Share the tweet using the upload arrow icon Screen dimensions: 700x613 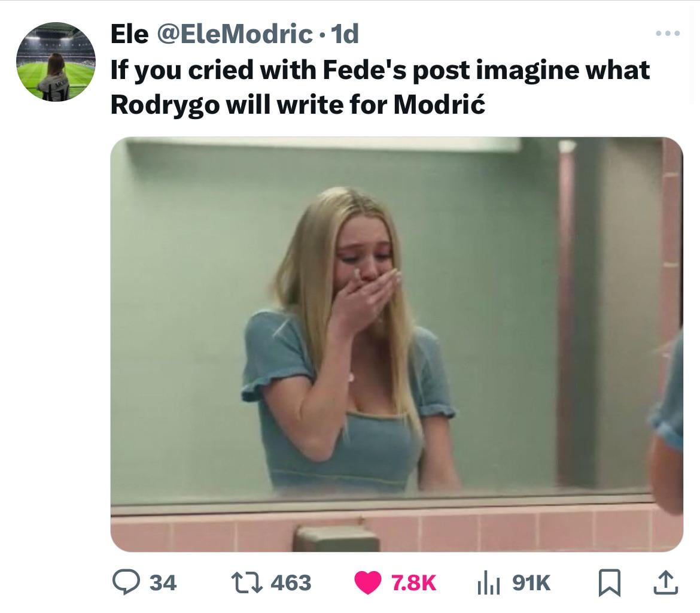tap(666, 582)
